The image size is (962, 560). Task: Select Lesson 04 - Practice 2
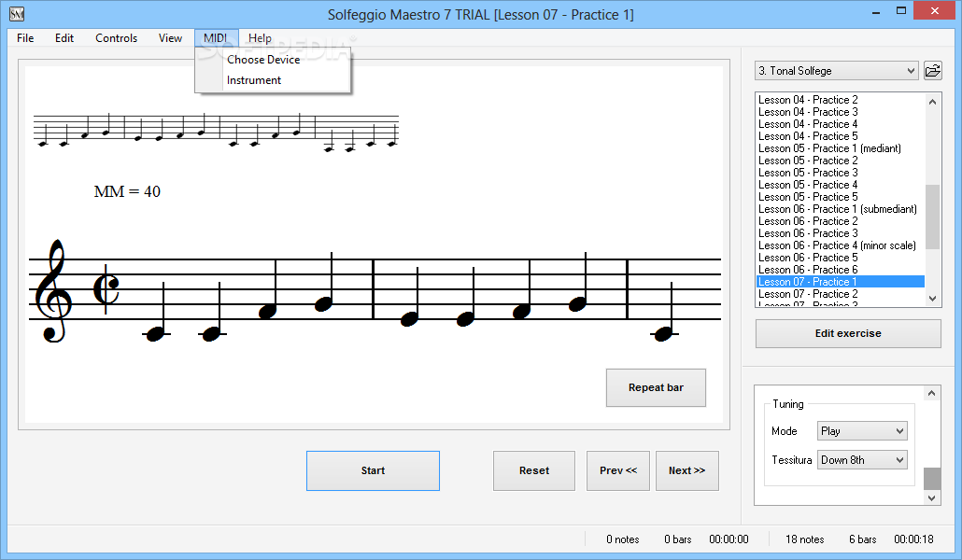coord(841,99)
